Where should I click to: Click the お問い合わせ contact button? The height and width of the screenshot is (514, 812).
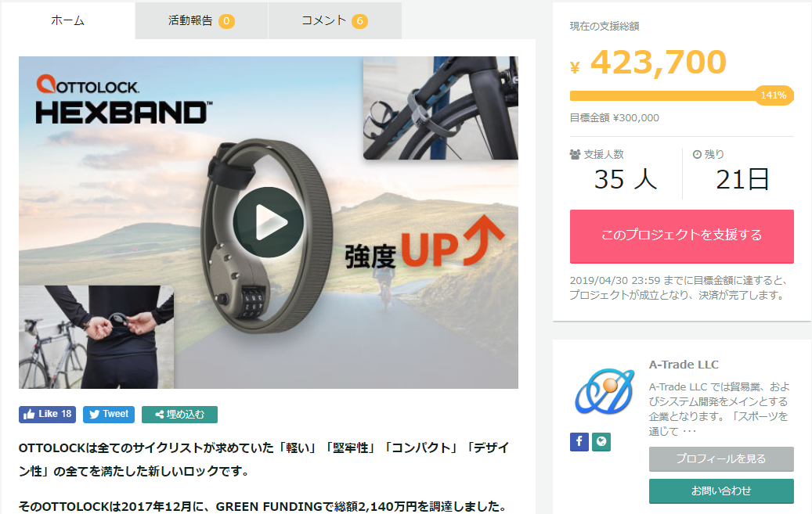(x=721, y=491)
